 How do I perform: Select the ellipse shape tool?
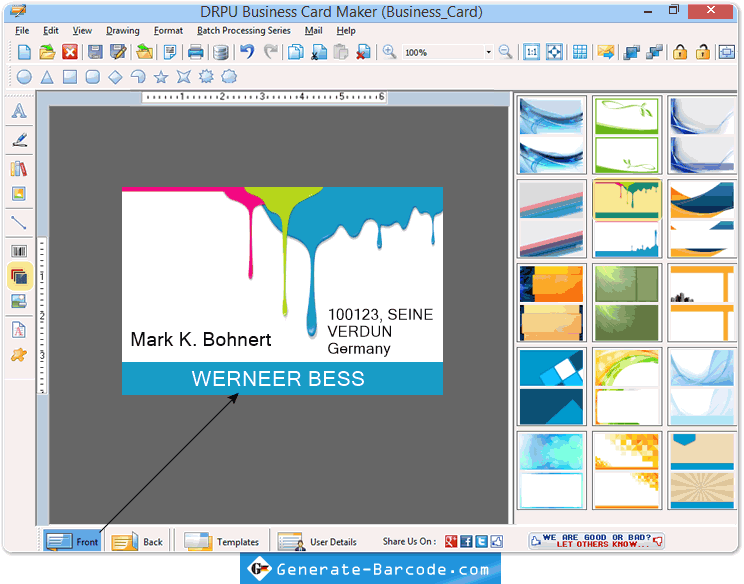click(x=24, y=77)
